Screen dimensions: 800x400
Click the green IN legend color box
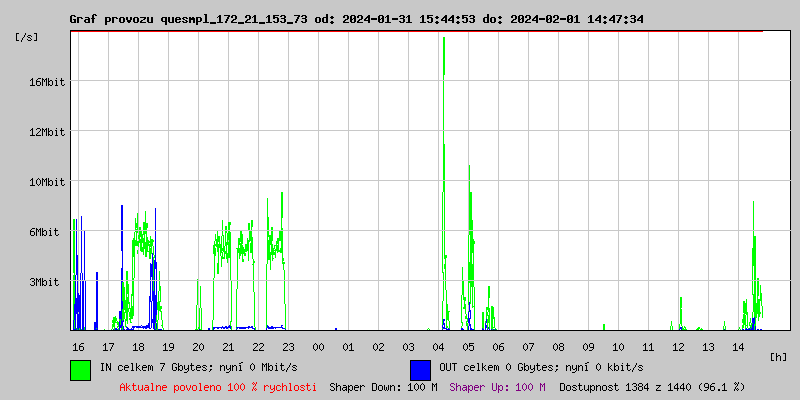[x=81, y=369]
